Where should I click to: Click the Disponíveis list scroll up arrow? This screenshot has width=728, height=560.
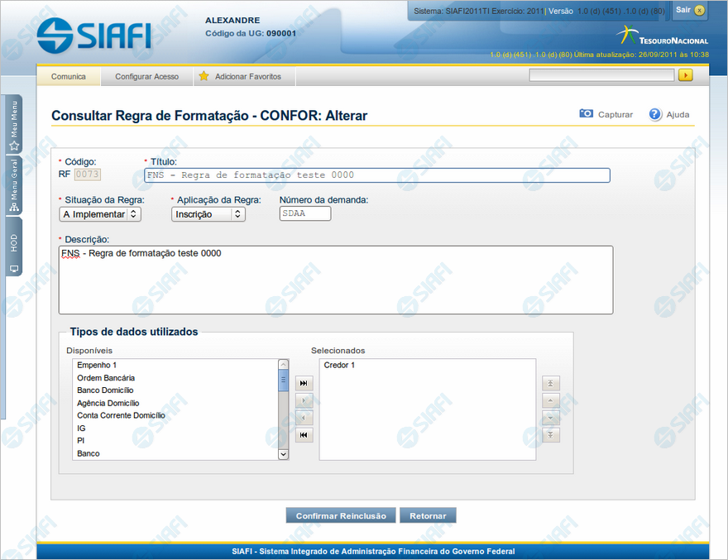[283, 365]
